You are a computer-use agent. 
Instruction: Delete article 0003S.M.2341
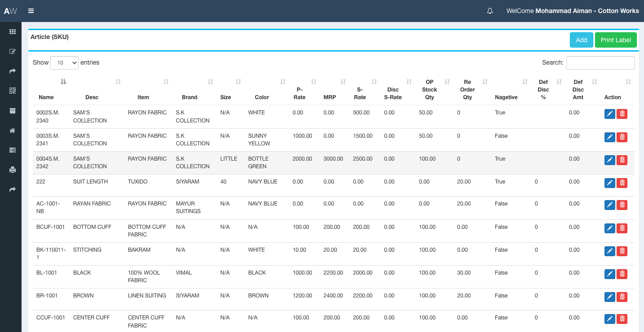tap(622, 137)
